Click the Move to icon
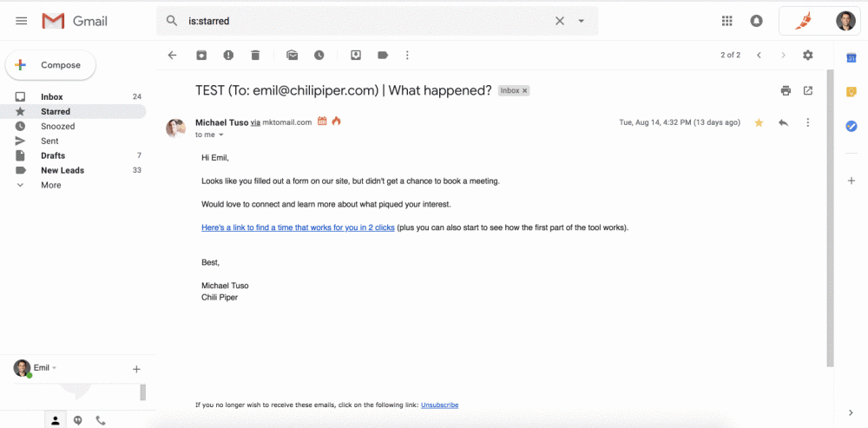Screen dimensions: 868x428 [x=356, y=55]
